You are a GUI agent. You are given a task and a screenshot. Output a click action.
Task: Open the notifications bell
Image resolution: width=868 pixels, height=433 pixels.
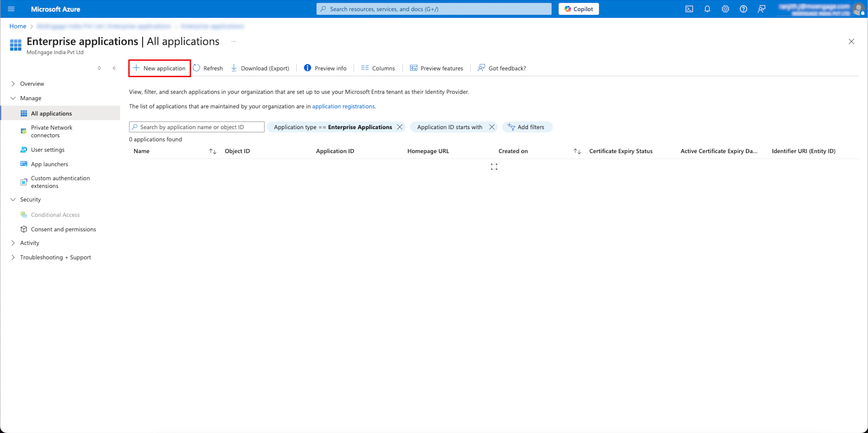coord(707,9)
